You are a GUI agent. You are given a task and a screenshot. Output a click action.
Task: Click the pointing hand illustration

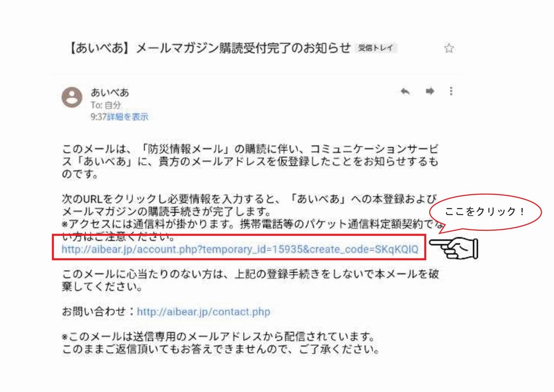[x=453, y=248]
